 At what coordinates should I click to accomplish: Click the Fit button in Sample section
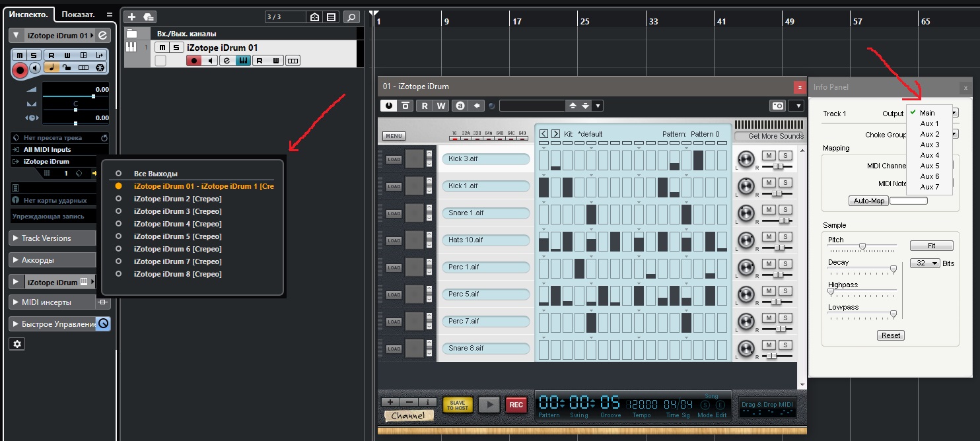pos(932,246)
